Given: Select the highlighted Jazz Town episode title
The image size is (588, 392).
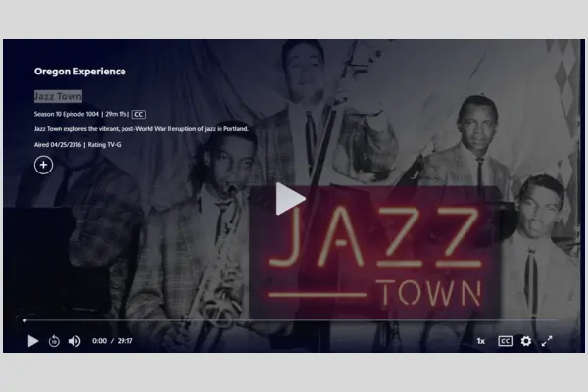Looking at the screenshot, I should coord(58,96).
